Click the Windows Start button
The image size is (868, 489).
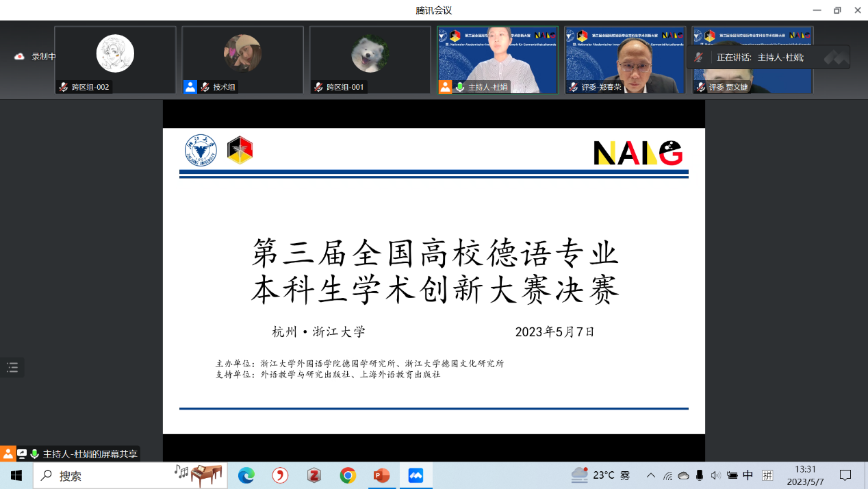[x=16, y=475]
